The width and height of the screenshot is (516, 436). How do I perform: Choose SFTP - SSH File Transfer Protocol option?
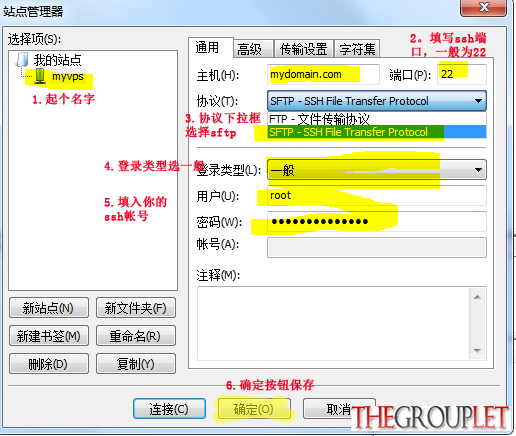377,132
